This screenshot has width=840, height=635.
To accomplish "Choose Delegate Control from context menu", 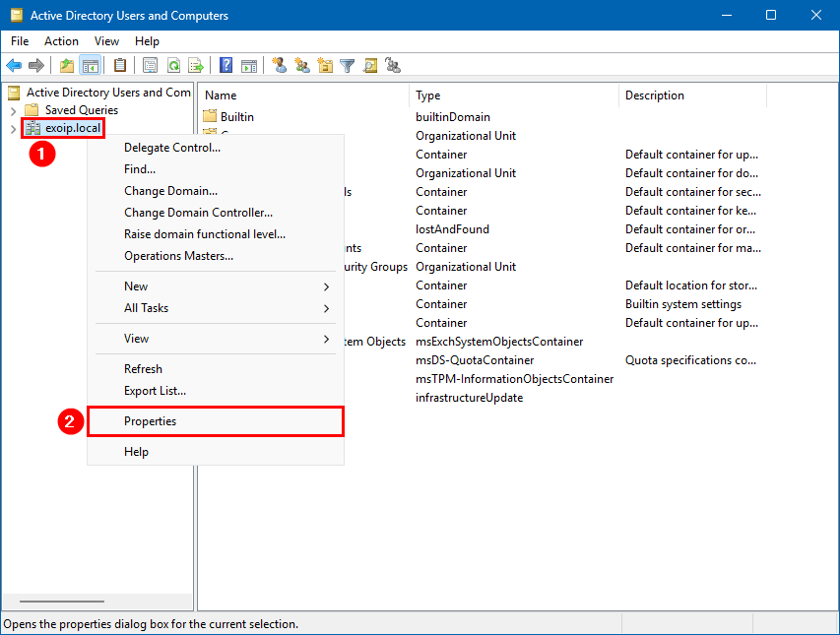I will click(x=216, y=148).
